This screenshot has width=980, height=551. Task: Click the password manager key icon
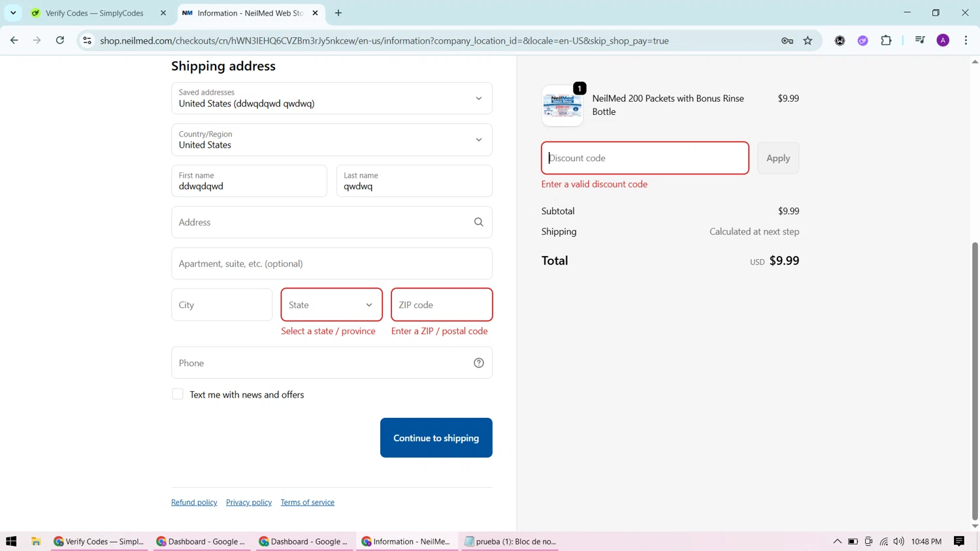click(787, 40)
